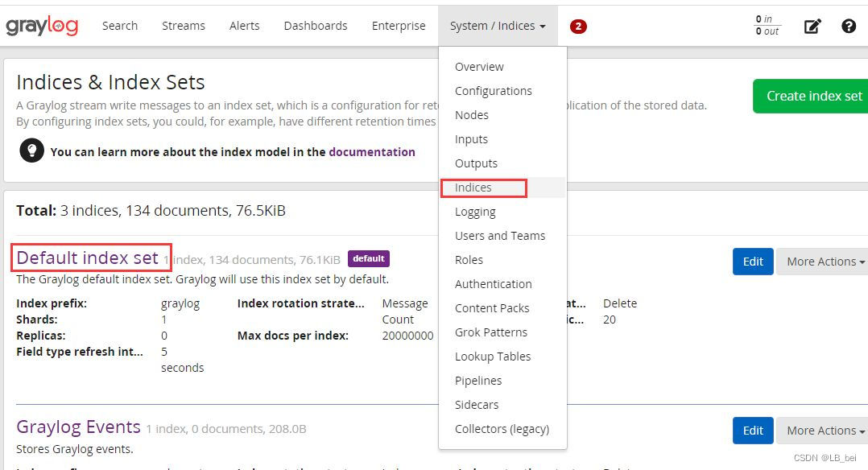Click Max docs per index value 20000000
Image resolution: width=868 pixels, height=470 pixels.
coord(408,336)
